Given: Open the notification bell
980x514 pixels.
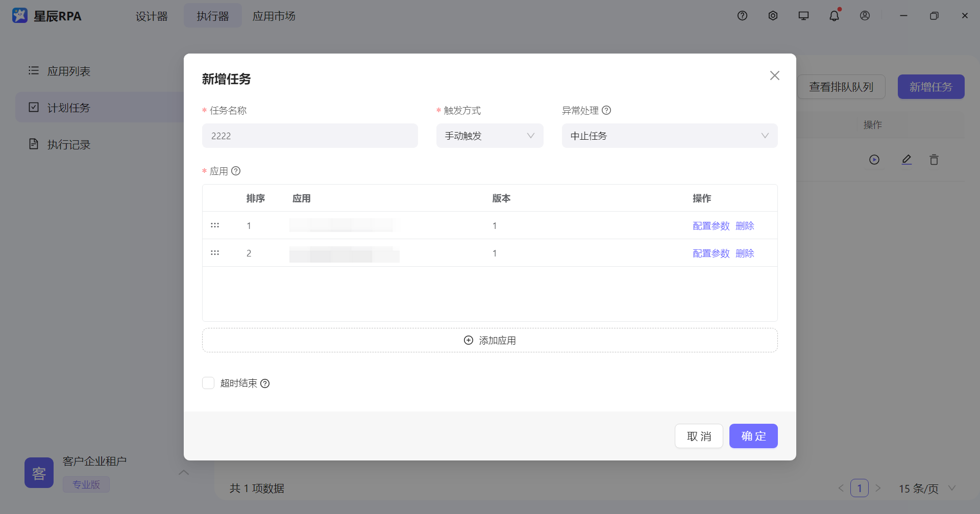Looking at the screenshot, I should click(x=834, y=16).
